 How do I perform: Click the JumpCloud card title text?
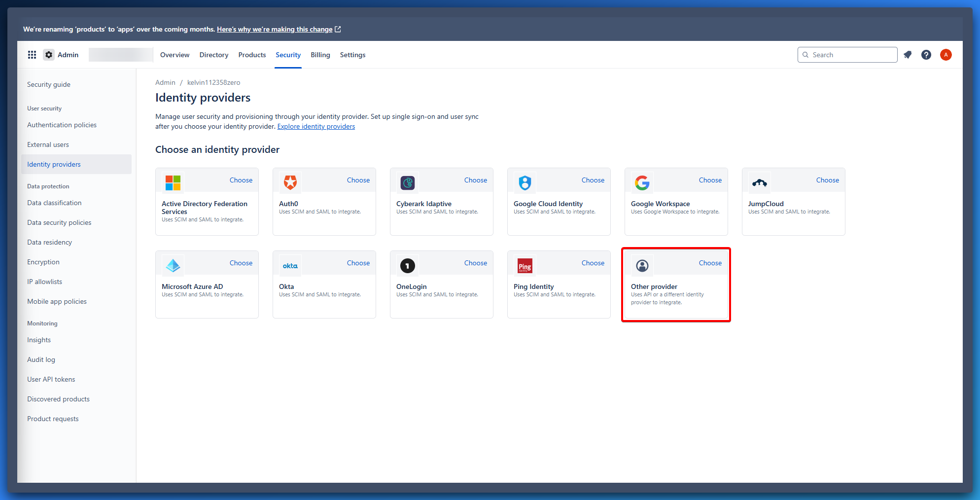(766, 204)
